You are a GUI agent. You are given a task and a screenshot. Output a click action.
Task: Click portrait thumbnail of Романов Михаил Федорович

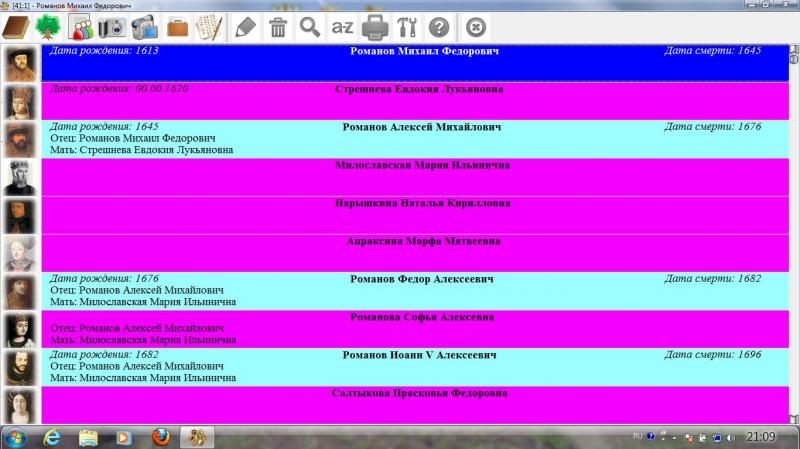[x=20, y=63]
